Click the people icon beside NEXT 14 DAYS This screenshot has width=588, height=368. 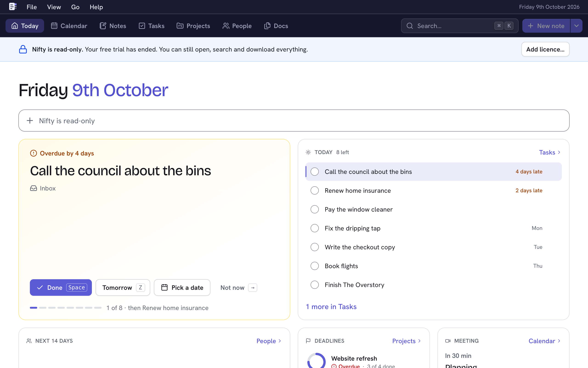coord(29,341)
